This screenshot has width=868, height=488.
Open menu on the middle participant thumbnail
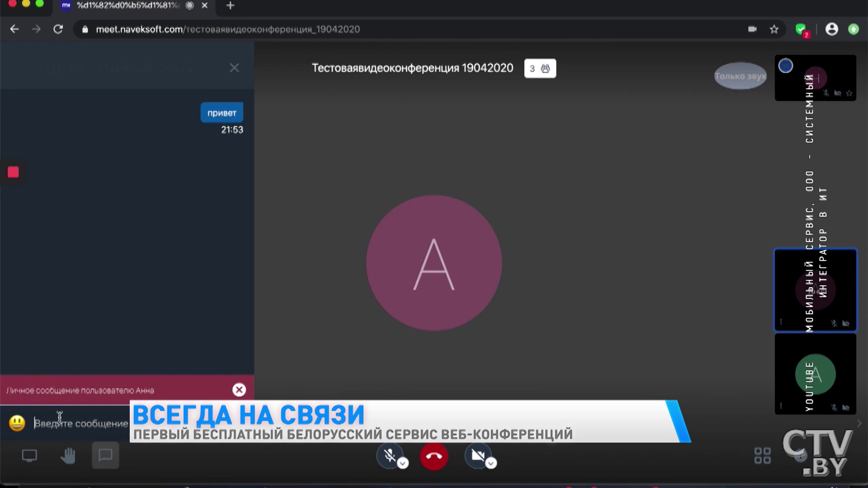[781, 322]
